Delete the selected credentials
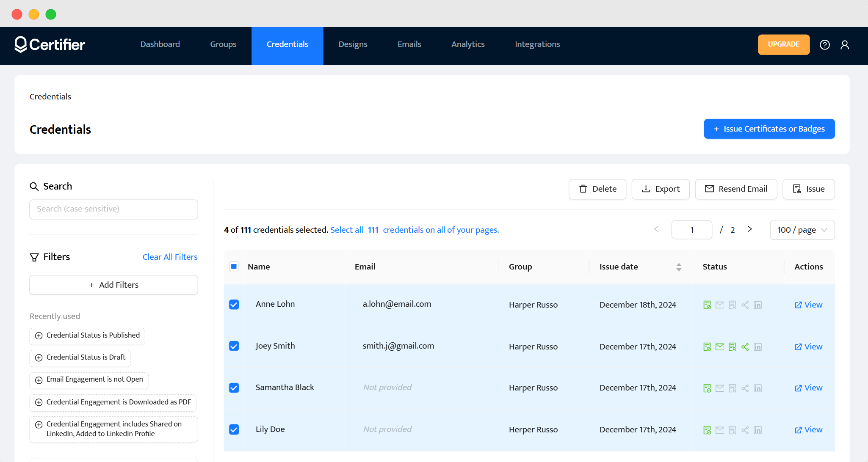Screen dimensions: 868x462 coord(597,189)
